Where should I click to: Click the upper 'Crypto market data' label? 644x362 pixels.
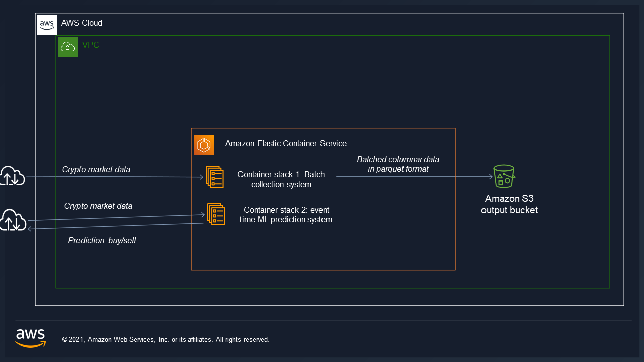96,170
